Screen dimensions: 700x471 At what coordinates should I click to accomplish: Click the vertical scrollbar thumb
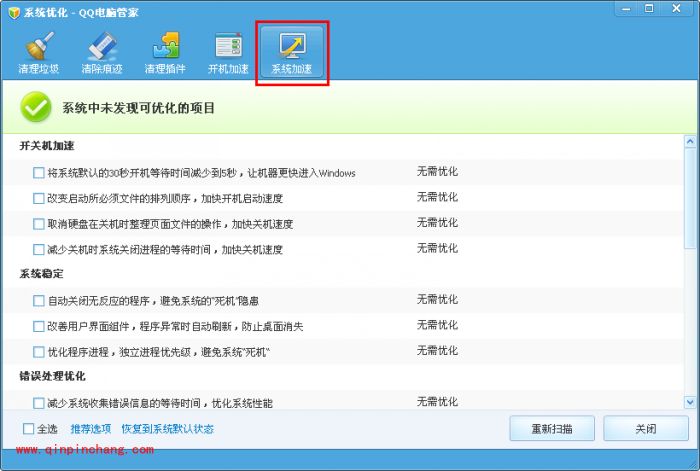(690, 199)
